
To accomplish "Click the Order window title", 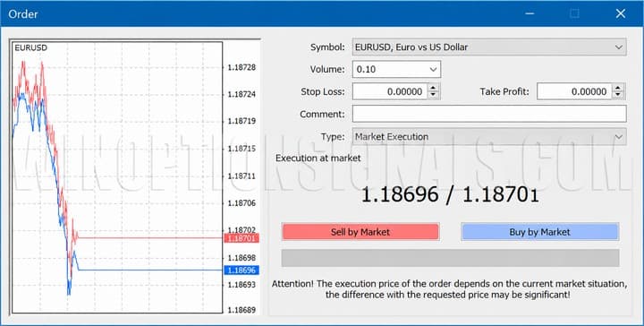I will pyautogui.click(x=23, y=14).
